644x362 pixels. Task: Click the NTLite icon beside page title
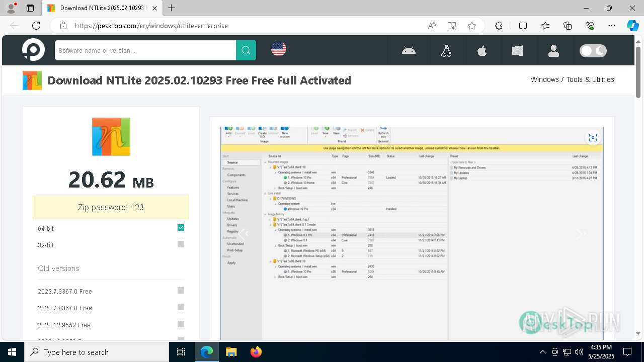point(32,80)
